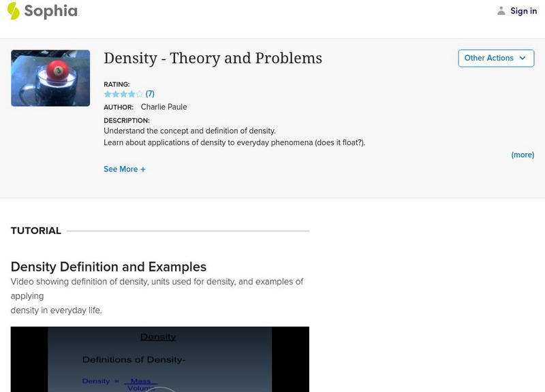Click the green Sophia logo icon
Image resolution: width=545 pixels, height=392 pixels.
click(x=13, y=11)
